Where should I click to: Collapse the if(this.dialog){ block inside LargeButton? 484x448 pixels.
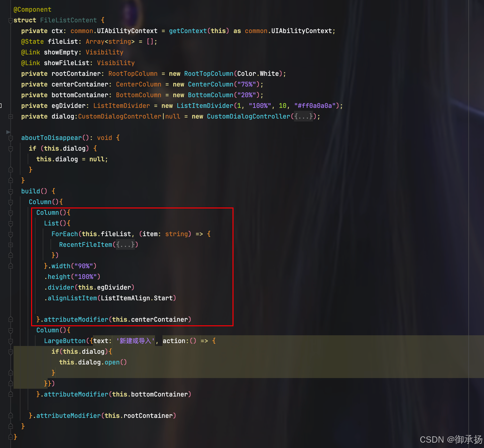[10, 352]
